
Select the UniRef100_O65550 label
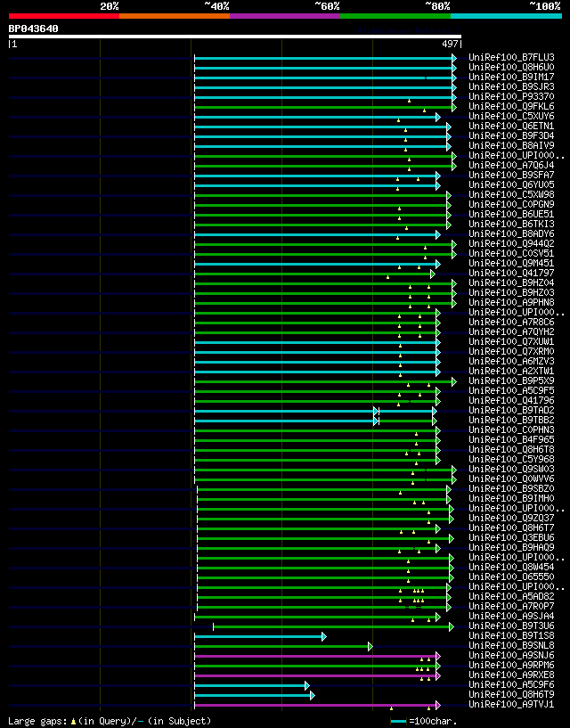(511, 577)
